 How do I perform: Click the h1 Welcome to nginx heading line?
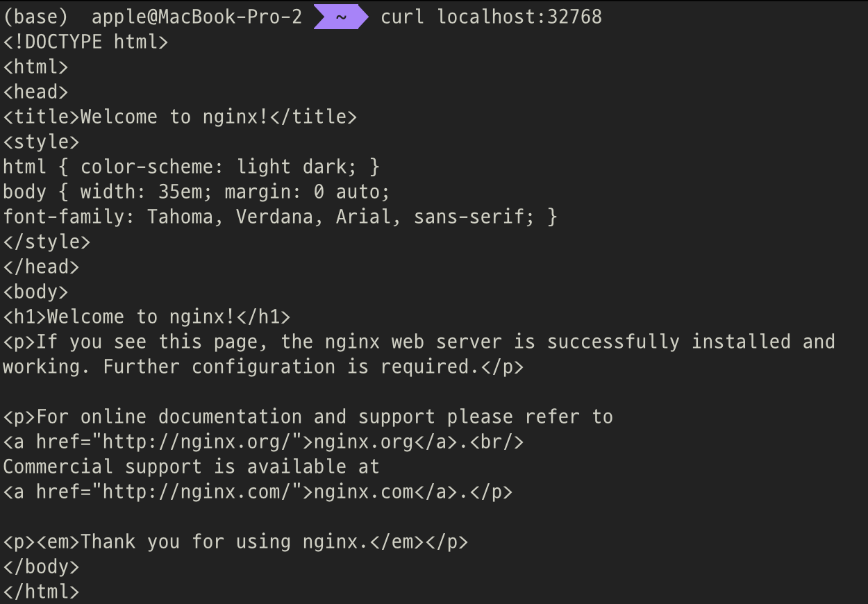tap(147, 317)
